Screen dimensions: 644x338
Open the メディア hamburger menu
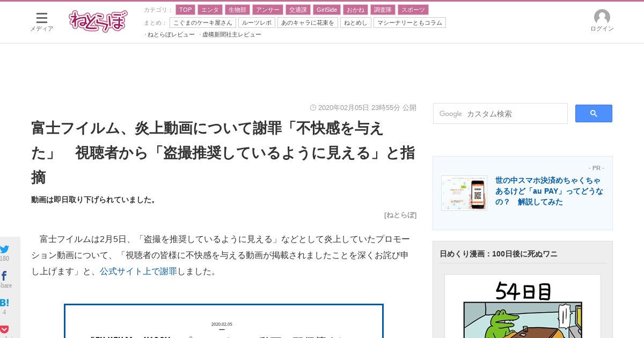coord(41,21)
